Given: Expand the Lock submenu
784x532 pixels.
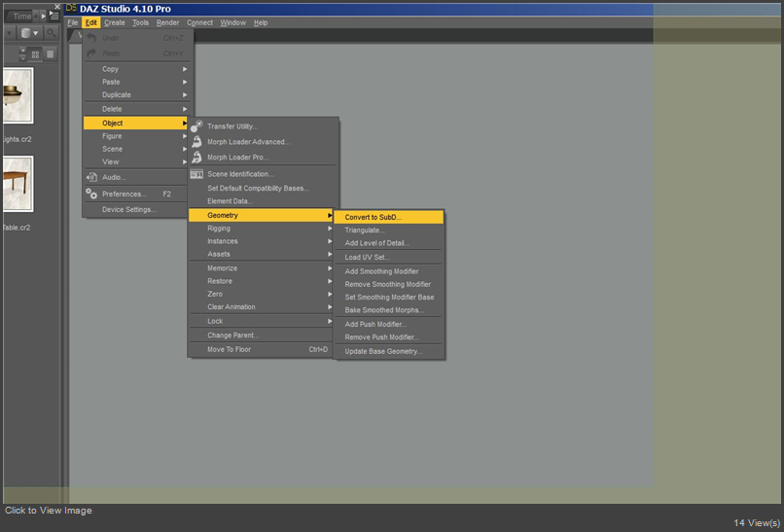Looking at the screenshot, I should (x=261, y=321).
